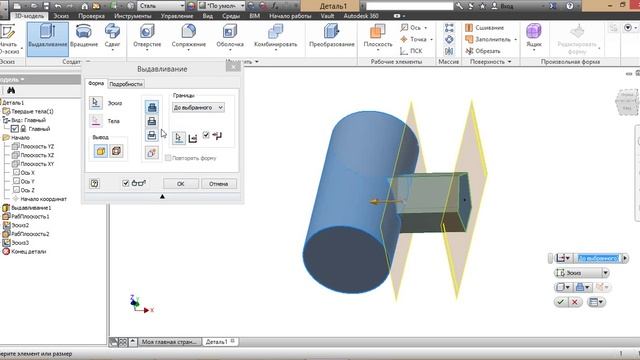Toggle visibility of Ось X
The image size is (640, 360).
(x=16, y=172)
